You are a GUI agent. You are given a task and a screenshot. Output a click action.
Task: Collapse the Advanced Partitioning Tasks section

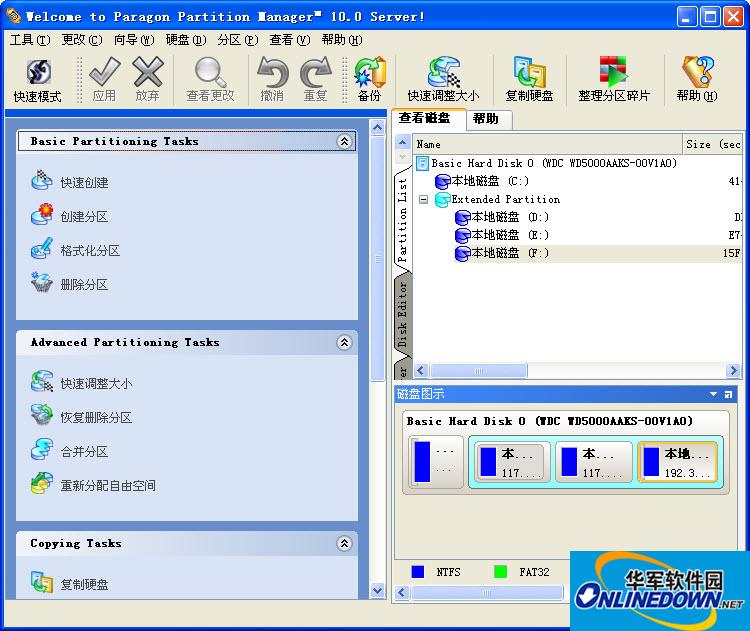pos(345,343)
